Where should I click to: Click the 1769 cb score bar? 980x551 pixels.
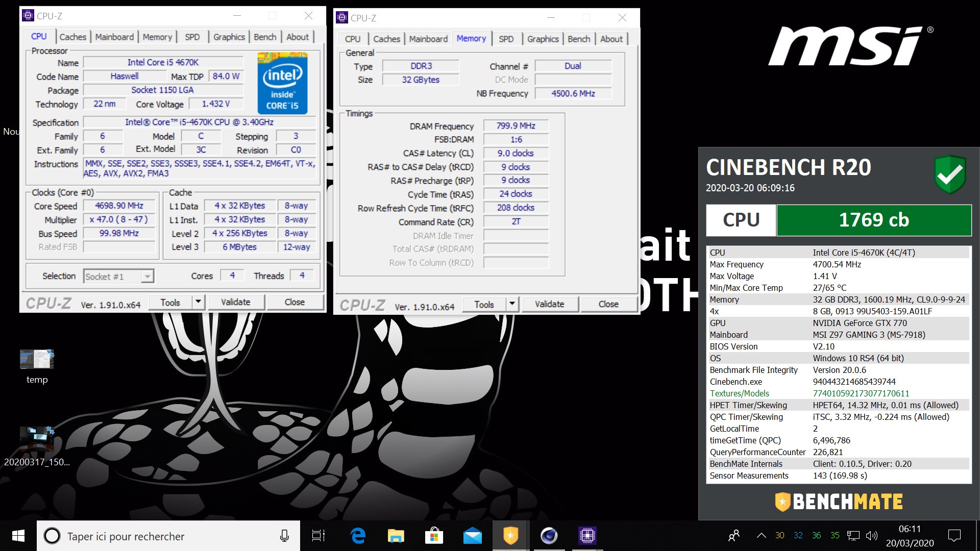coord(874,220)
